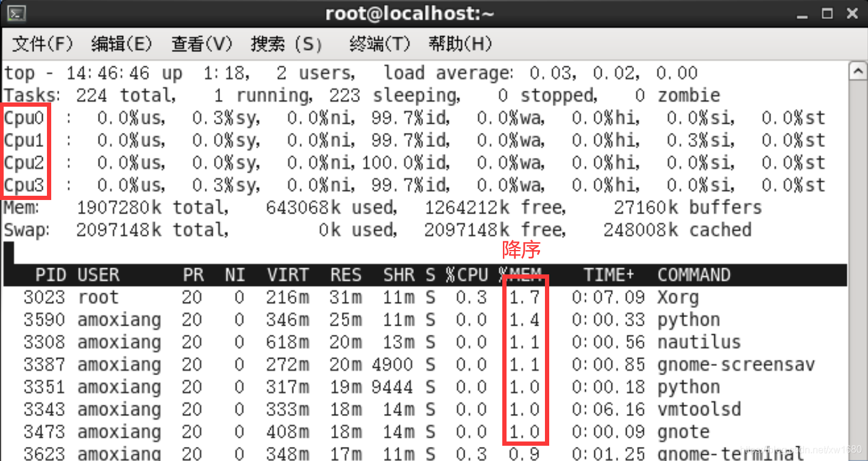Image resolution: width=868 pixels, height=461 pixels.
Task: Click the USER column header
Action: tap(99, 275)
